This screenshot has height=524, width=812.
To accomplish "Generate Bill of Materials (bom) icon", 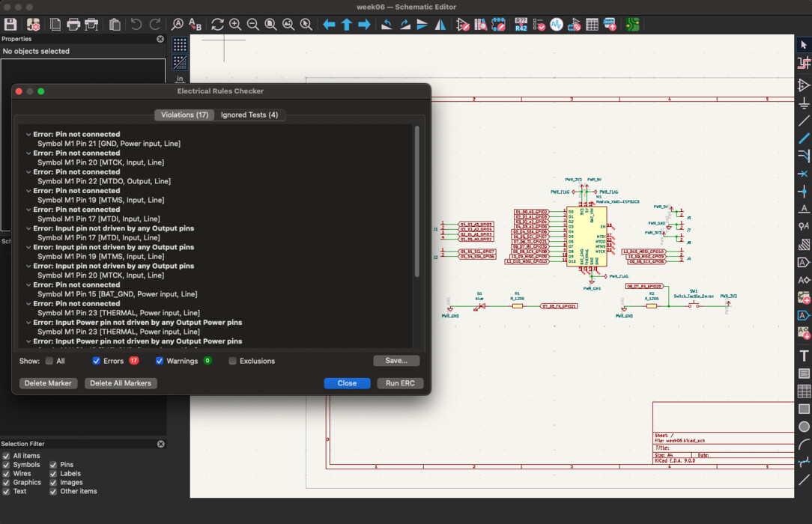I will pos(610,24).
